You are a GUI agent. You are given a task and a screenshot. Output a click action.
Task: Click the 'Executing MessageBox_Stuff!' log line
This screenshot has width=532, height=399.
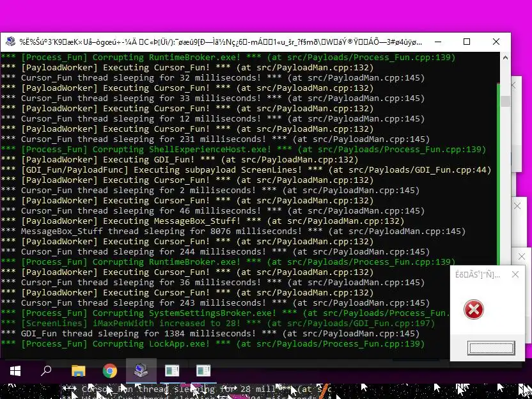203,221
